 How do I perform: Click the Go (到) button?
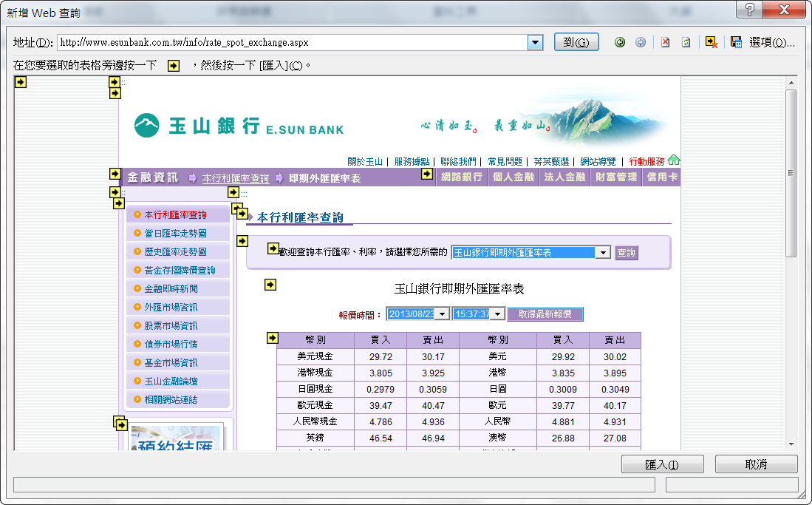576,42
